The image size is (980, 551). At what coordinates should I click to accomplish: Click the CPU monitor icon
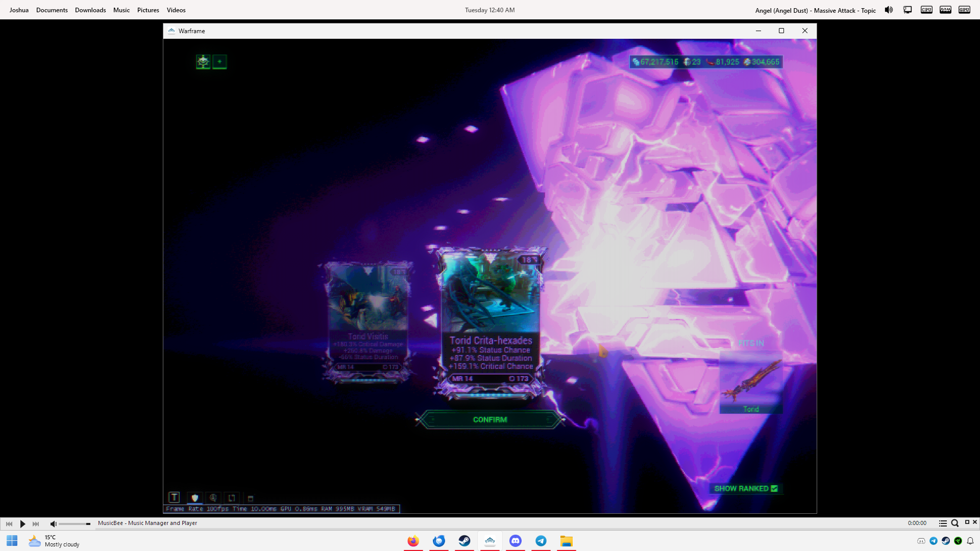926,10
